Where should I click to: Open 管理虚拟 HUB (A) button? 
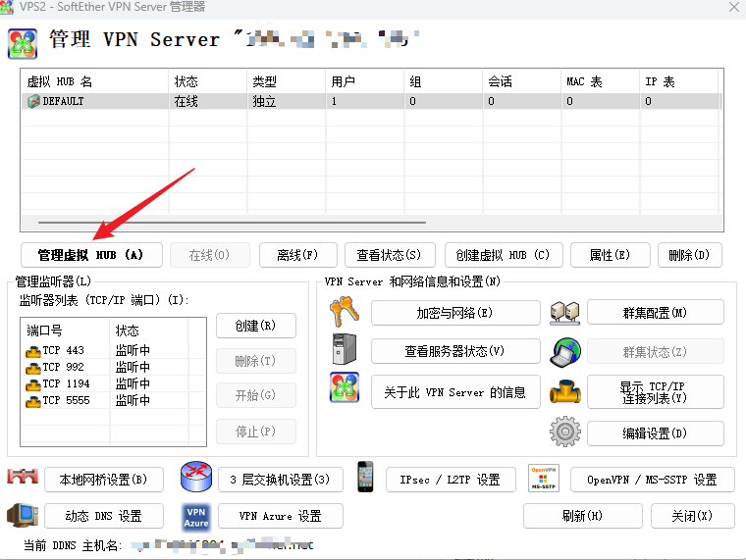coord(91,255)
